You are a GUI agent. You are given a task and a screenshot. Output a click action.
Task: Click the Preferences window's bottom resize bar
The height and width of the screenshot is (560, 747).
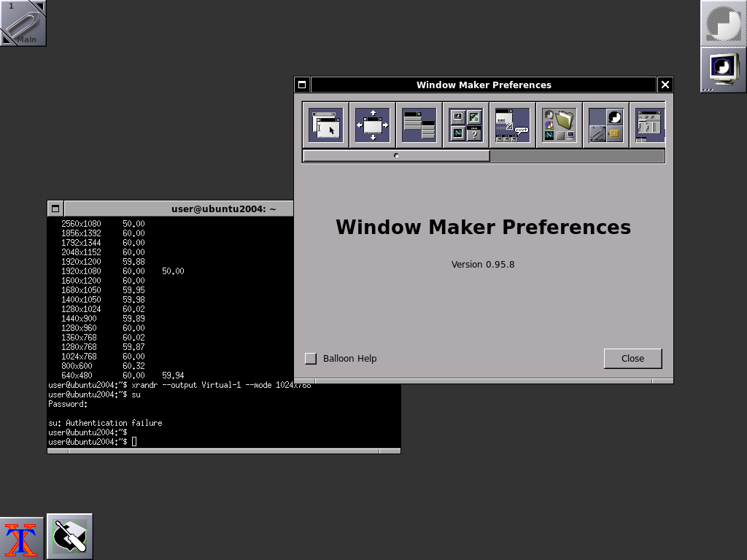484,381
